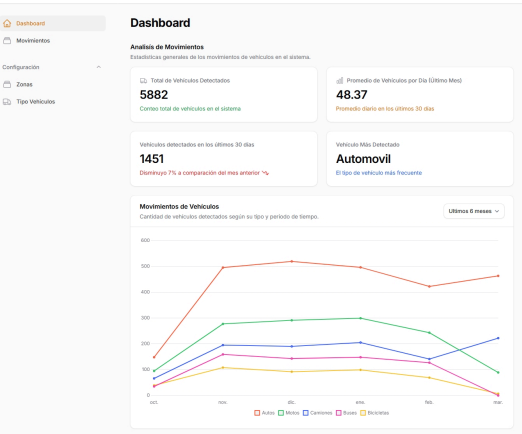Toggle the Camiones legend series
The height and width of the screenshot is (434, 522).
pos(317,413)
